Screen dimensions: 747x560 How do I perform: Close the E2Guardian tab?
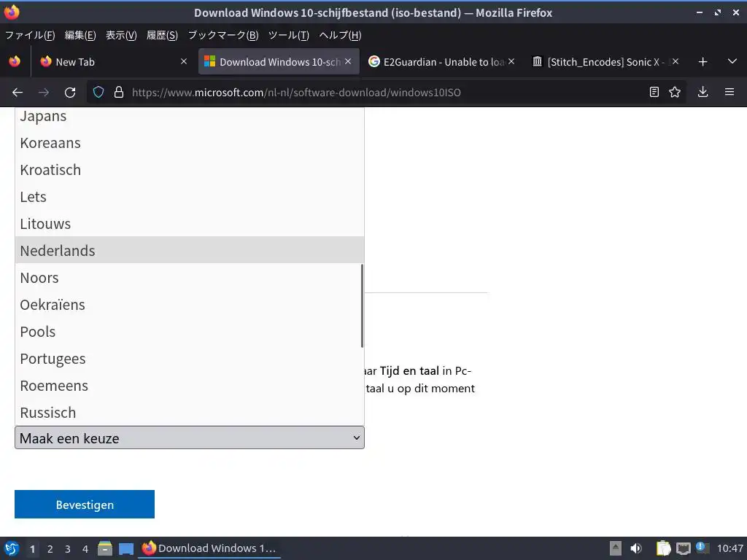pos(511,61)
